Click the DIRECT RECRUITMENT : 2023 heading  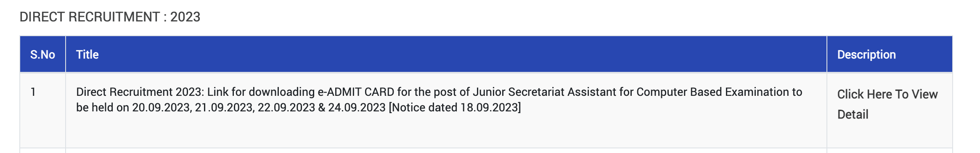point(110,17)
